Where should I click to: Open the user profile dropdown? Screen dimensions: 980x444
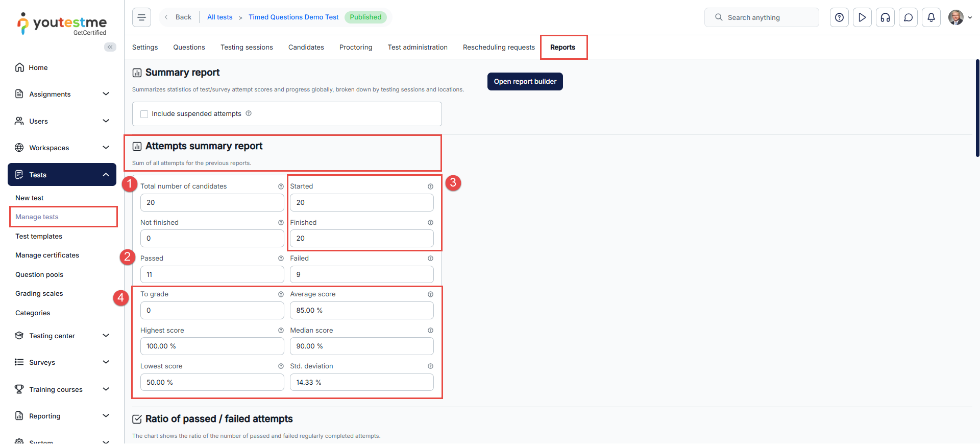tap(960, 17)
